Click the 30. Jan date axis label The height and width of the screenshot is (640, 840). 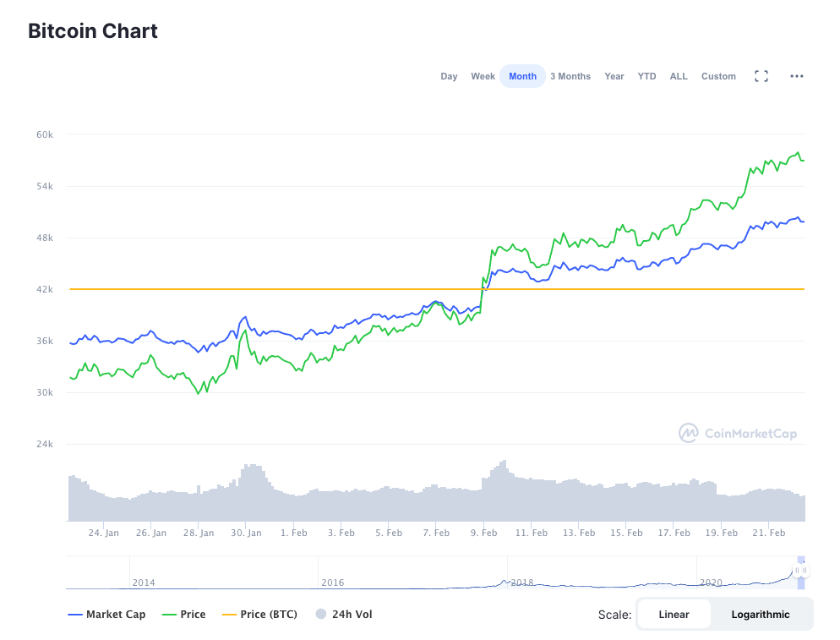[246, 533]
